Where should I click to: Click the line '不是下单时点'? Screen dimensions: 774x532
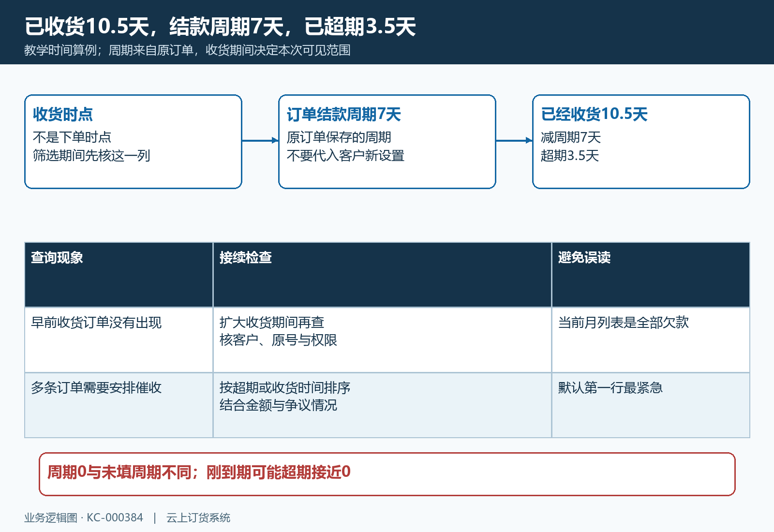(x=72, y=137)
